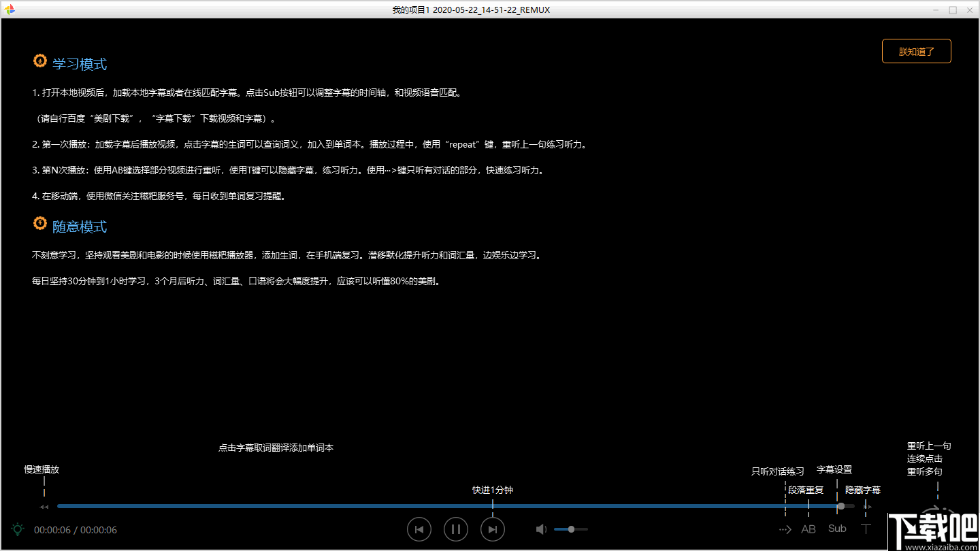The width and height of the screenshot is (980, 551).
Task: Toggle the T button to hide subtitles
Action: pyautogui.click(x=866, y=529)
